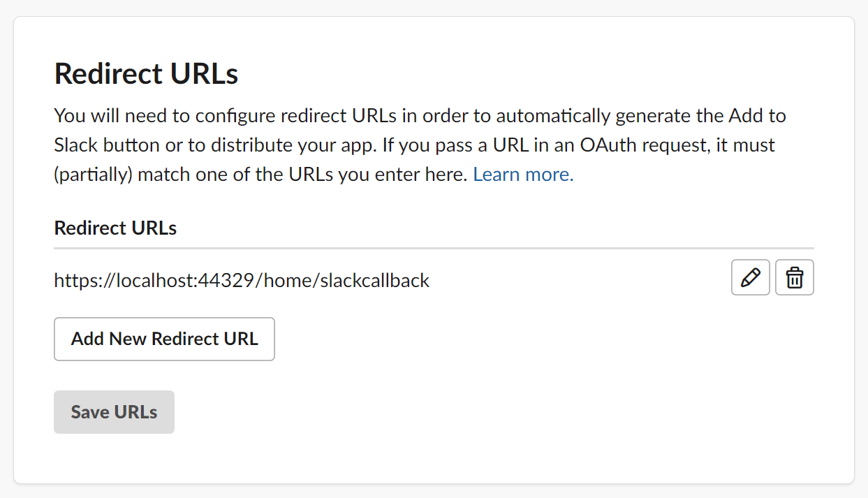Click the grey Save URLs control
Image resolution: width=868 pixels, height=498 pixels.
coord(114,411)
